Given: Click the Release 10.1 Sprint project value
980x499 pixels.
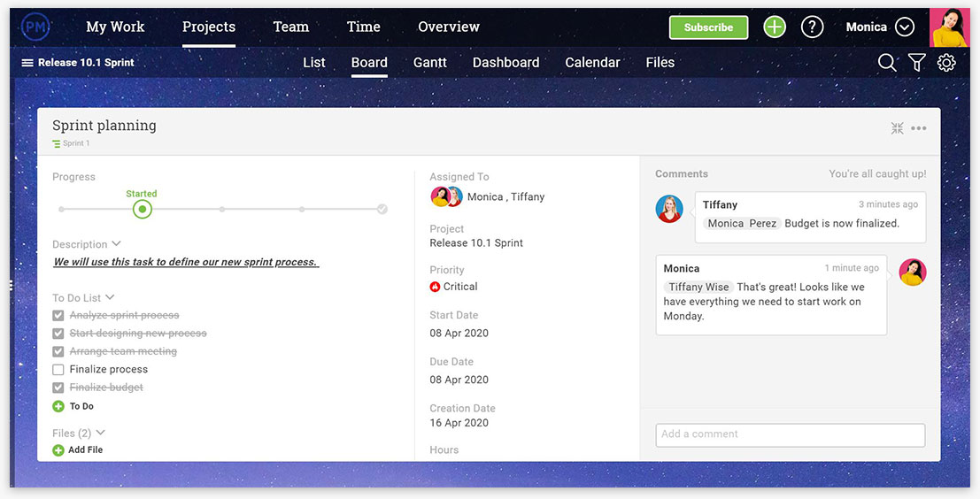Looking at the screenshot, I should click(476, 243).
